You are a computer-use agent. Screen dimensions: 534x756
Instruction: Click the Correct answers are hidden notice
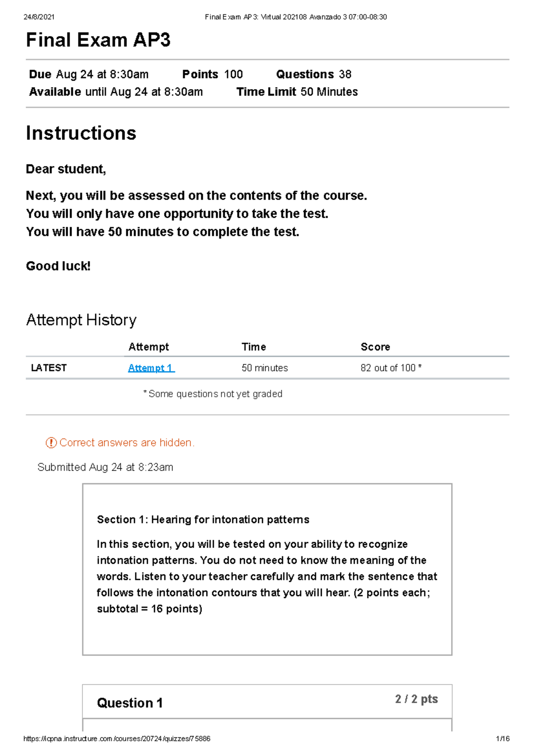[x=127, y=443]
